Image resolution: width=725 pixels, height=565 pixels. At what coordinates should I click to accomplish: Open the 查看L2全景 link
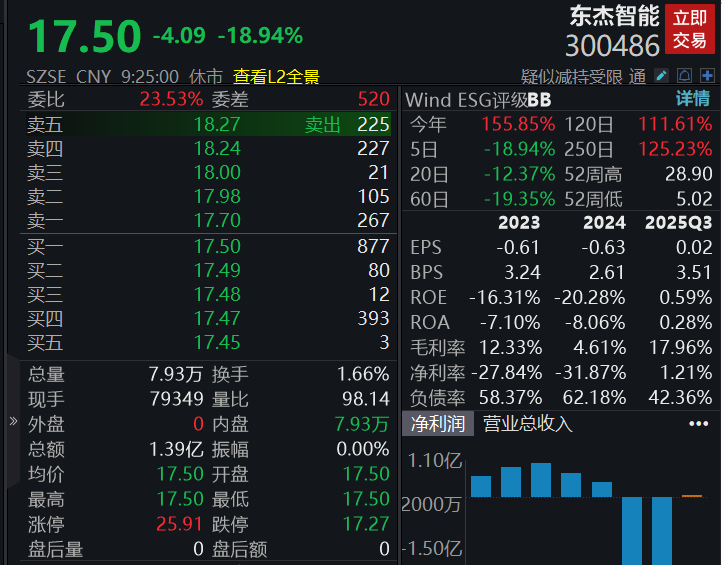tap(277, 76)
